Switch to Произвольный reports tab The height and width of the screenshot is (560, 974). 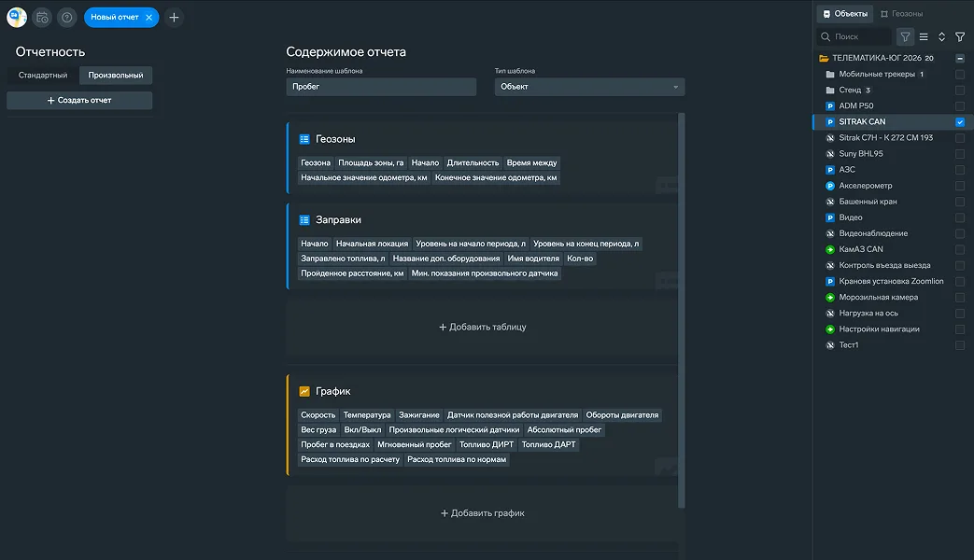(x=116, y=75)
